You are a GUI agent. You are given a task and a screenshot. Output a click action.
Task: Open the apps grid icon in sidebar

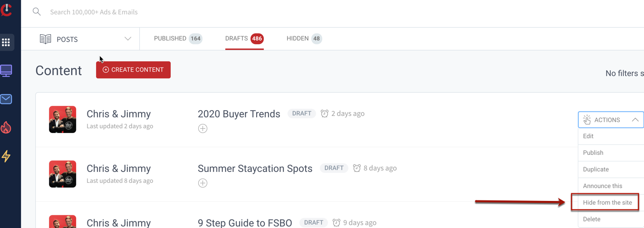click(6, 42)
